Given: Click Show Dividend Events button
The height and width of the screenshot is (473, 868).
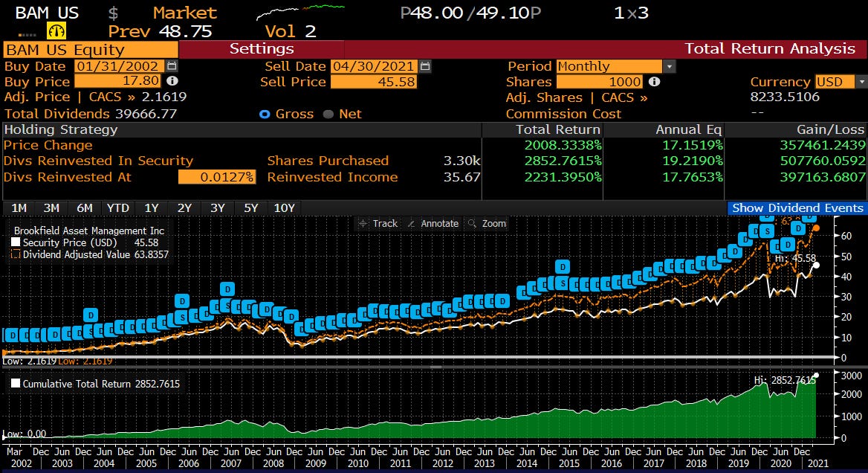Looking at the screenshot, I should point(797,207).
